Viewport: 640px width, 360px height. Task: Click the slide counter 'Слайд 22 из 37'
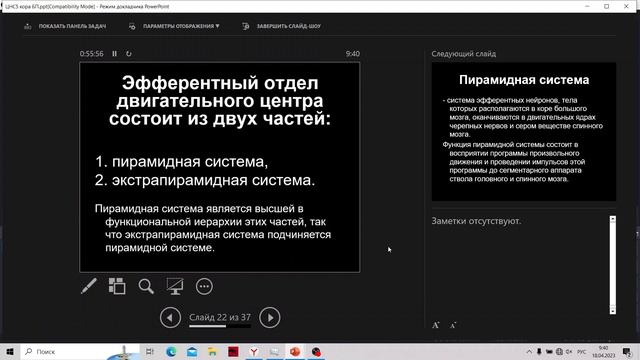220,317
